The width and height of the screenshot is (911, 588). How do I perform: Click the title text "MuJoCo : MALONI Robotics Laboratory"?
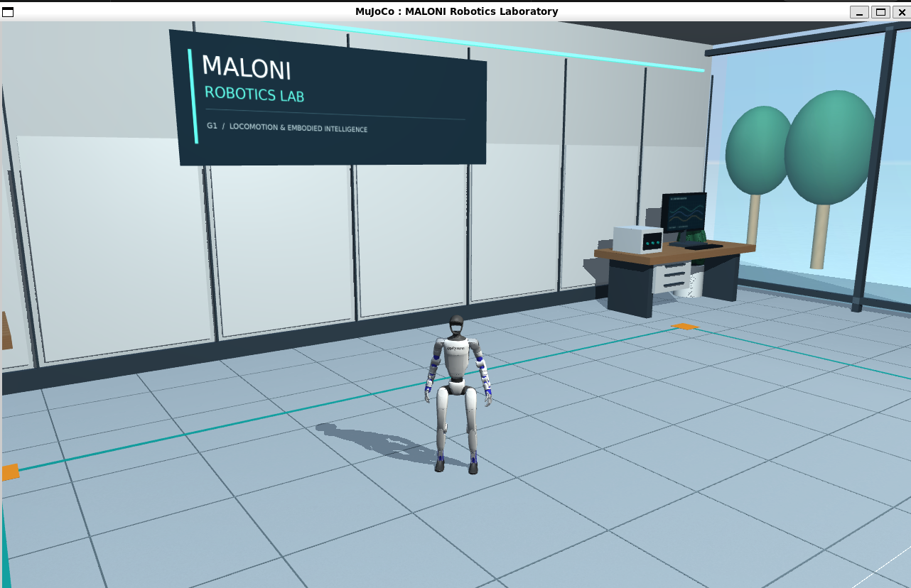tap(457, 11)
